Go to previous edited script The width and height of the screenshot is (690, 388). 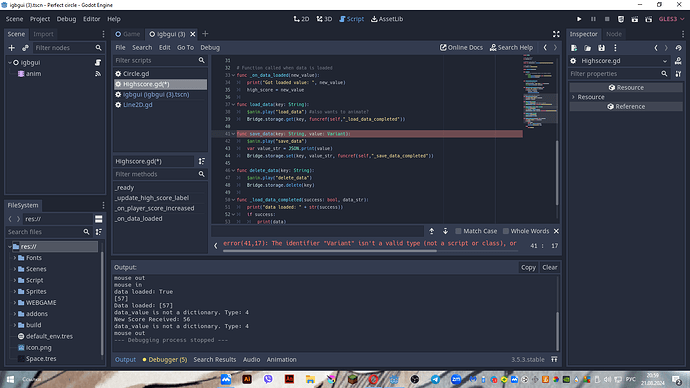[545, 48]
